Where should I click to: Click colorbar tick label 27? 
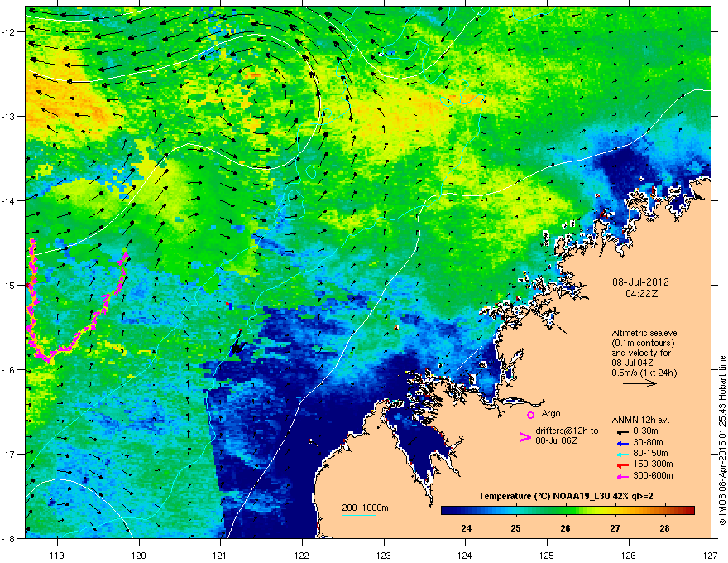(x=615, y=528)
